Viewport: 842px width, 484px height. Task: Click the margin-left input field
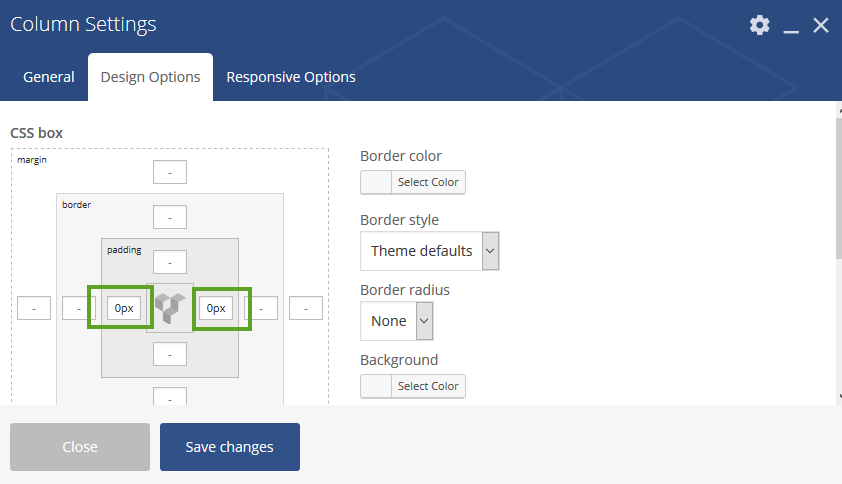click(34, 308)
